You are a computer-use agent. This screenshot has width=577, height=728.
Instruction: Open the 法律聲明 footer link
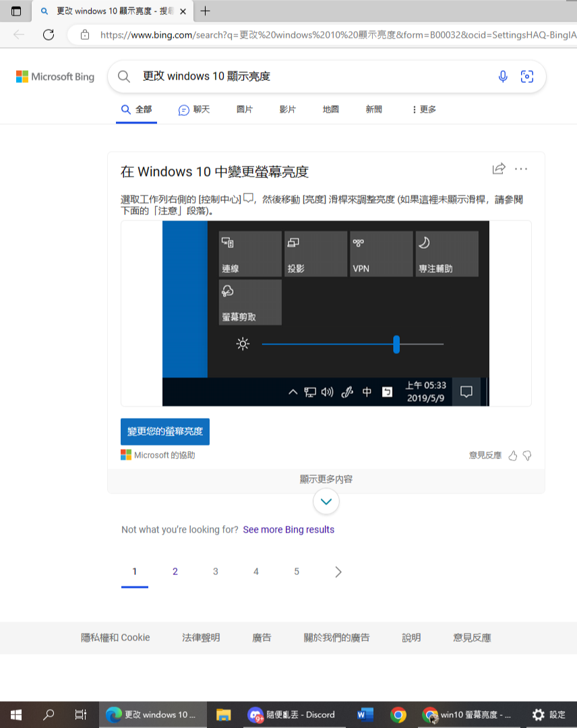coord(201,638)
